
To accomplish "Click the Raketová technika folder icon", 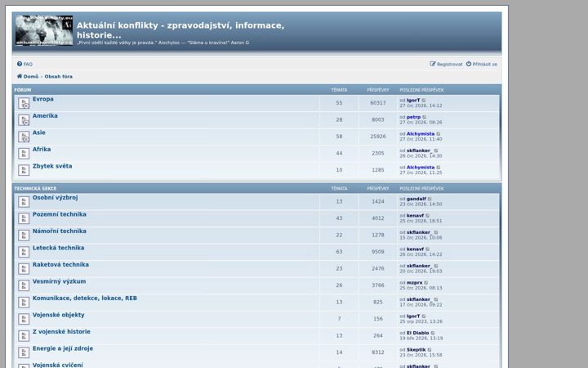I will [x=24, y=268].
